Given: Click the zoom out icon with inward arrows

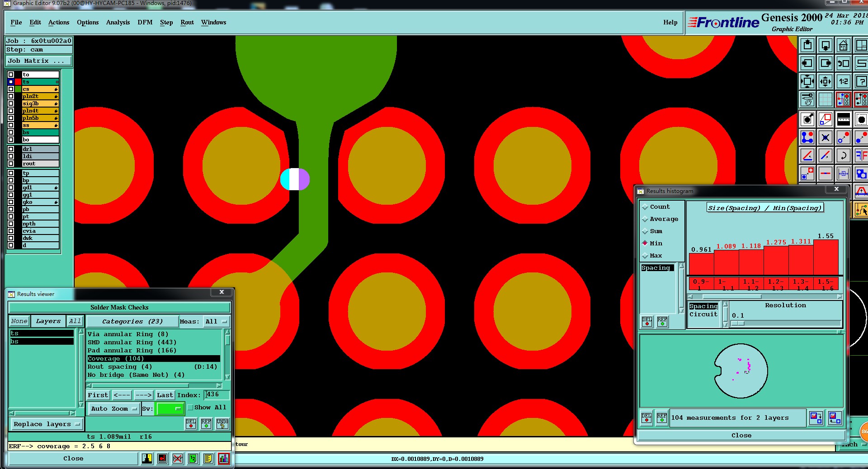Looking at the screenshot, I should [826, 82].
